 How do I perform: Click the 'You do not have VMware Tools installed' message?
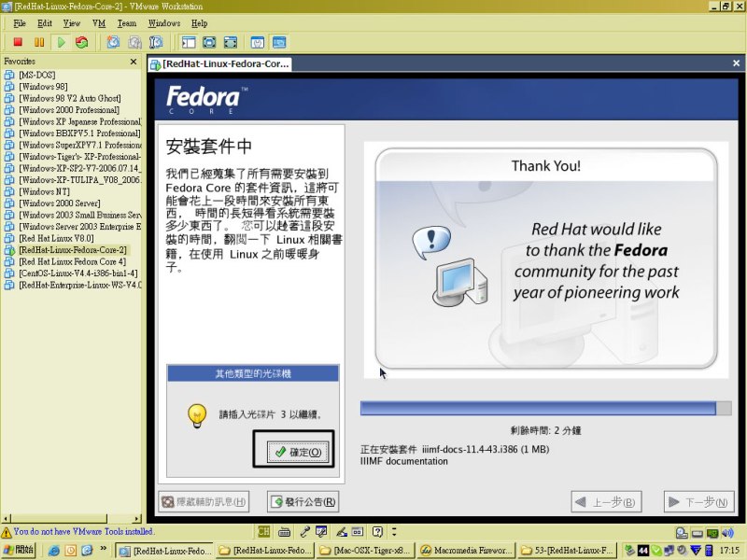pyautogui.click(x=83, y=531)
